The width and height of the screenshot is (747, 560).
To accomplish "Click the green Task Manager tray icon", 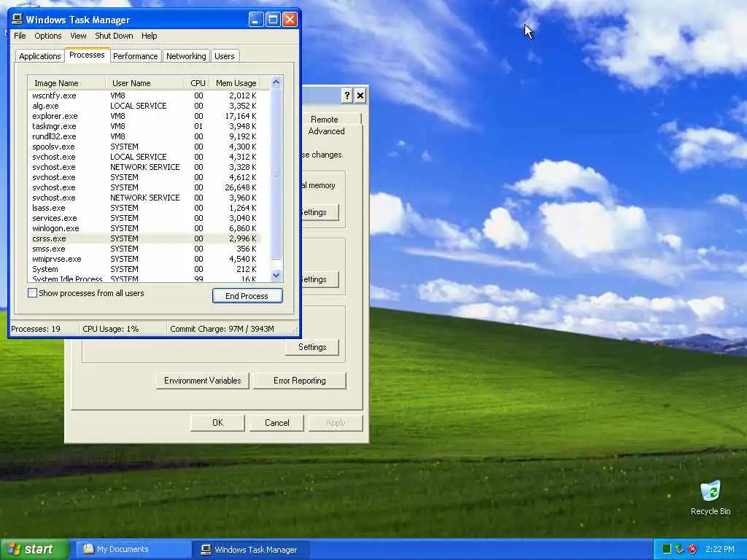I will pyautogui.click(x=667, y=549).
